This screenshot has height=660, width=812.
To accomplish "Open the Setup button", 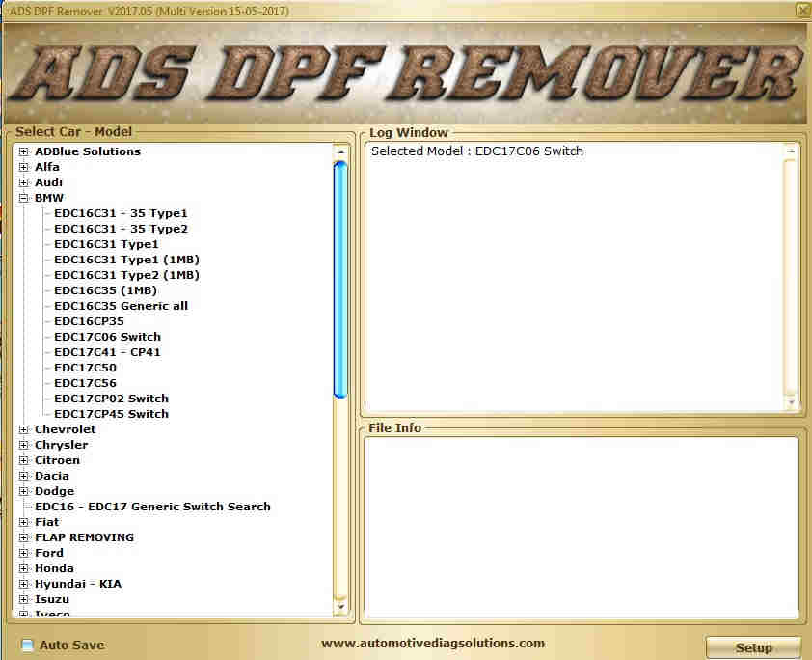I will tap(753, 647).
